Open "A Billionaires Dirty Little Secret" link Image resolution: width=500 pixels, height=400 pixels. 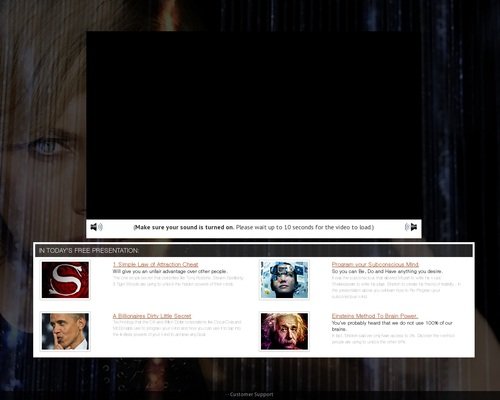[152, 316]
